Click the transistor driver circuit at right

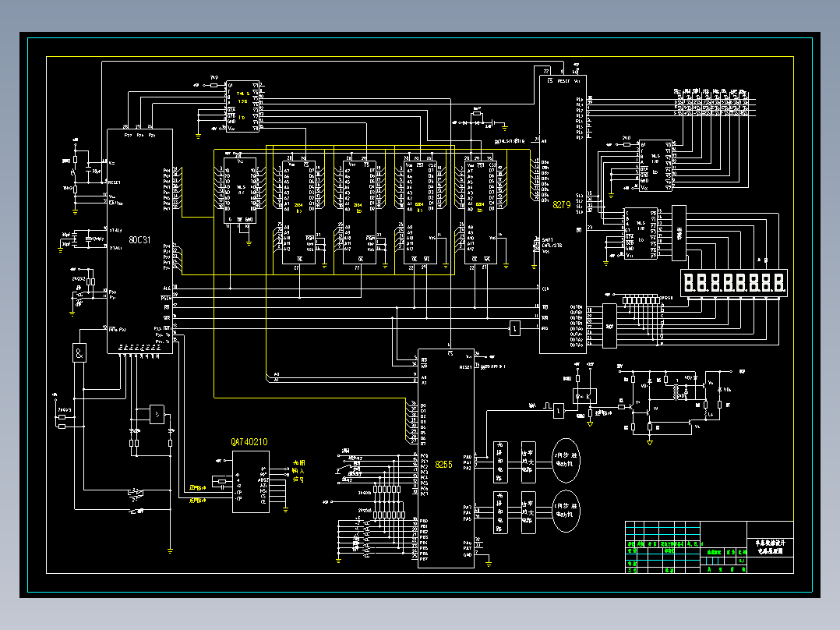[678, 405]
